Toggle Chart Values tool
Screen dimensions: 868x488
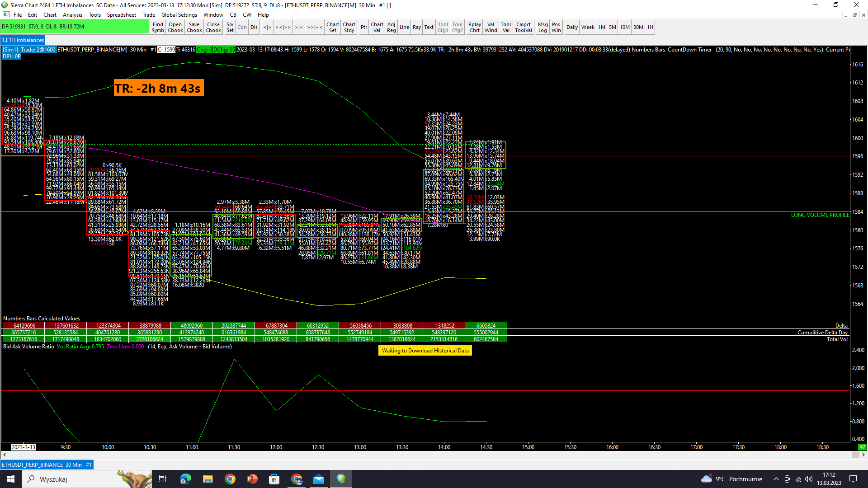click(377, 28)
